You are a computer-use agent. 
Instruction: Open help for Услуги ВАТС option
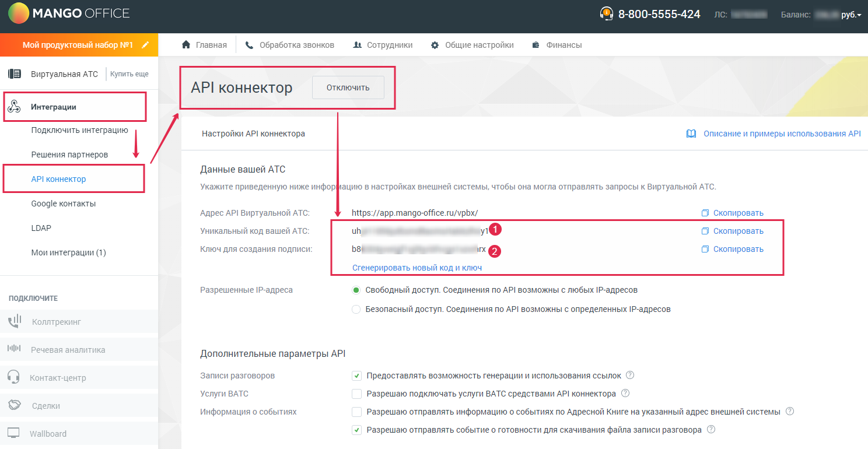click(x=625, y=393)
